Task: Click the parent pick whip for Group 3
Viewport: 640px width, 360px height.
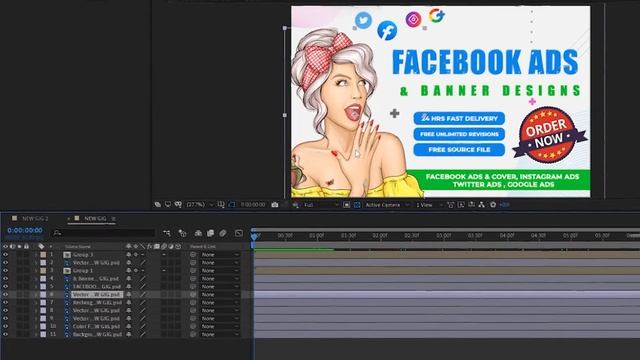Action: point(193,255)
